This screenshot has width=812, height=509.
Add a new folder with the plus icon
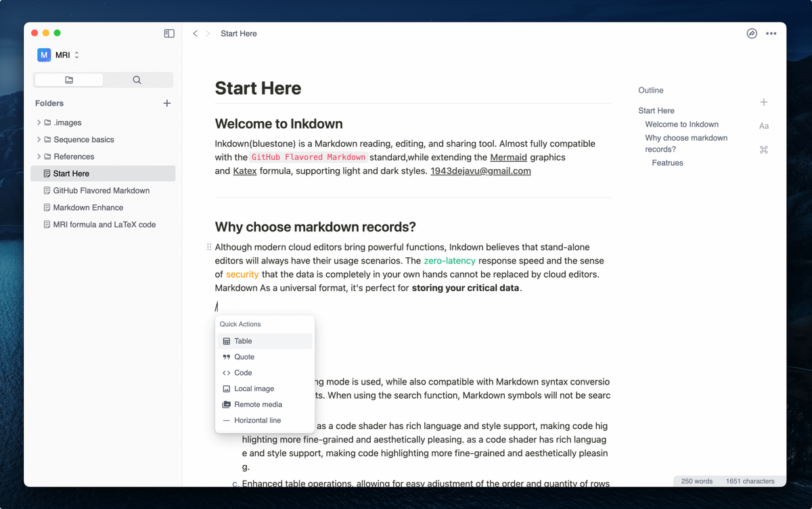pyautogui.click(x=167, y=103)
